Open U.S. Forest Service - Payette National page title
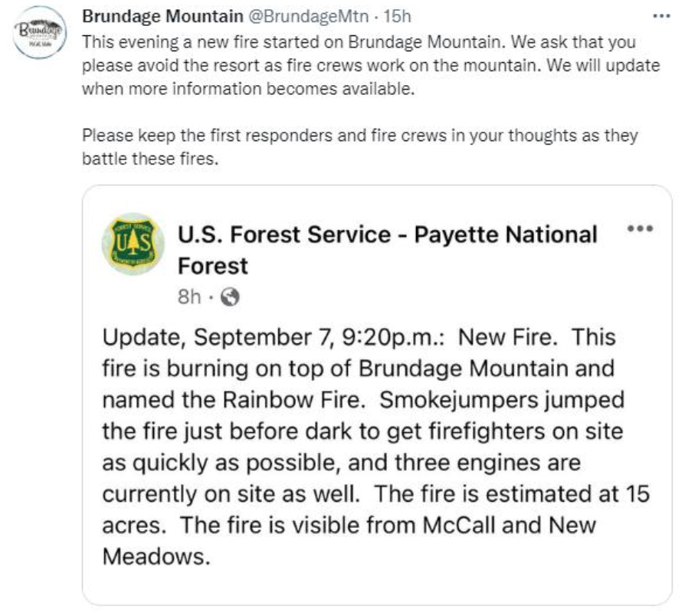Image resolution: width=685 pixels, height=616 pixels. tap(388, 234)
